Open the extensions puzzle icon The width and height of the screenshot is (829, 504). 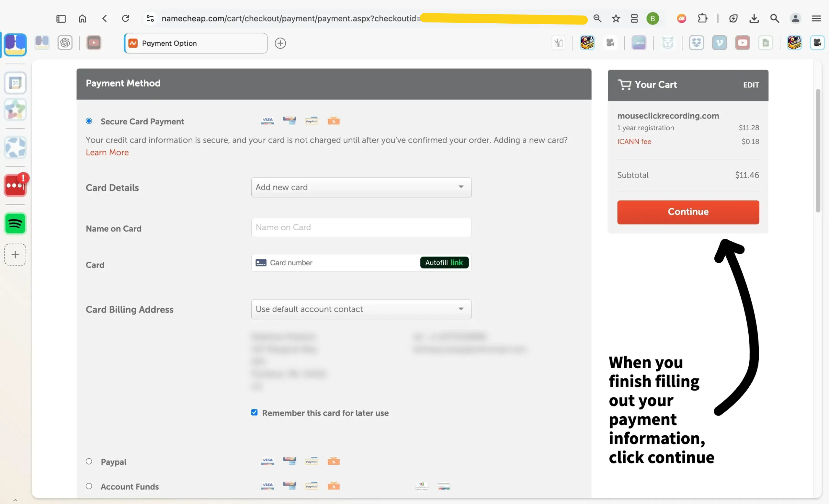click(702, 18)
